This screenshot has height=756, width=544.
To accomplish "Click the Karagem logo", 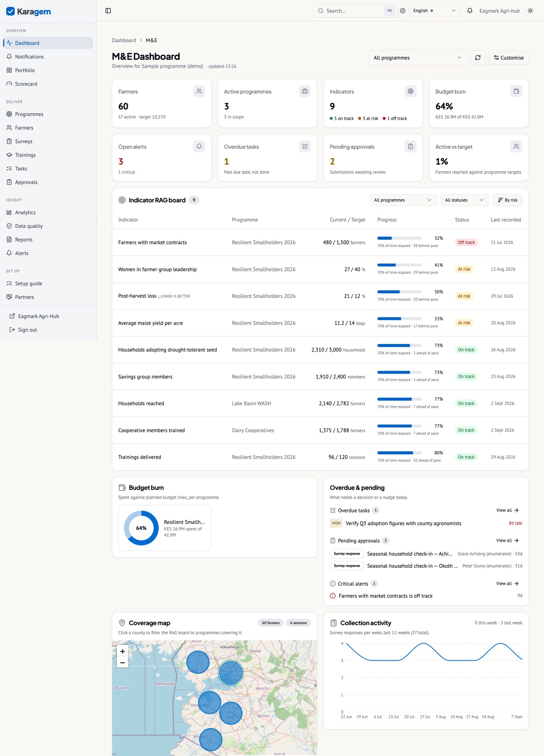I will pyautogui.click(x=29, y=11).
